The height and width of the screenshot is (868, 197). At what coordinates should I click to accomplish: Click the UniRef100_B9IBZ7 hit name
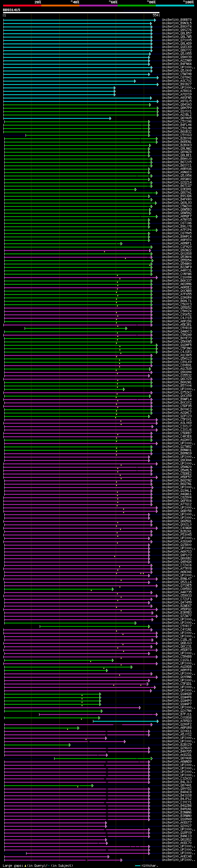coord(177,84)
